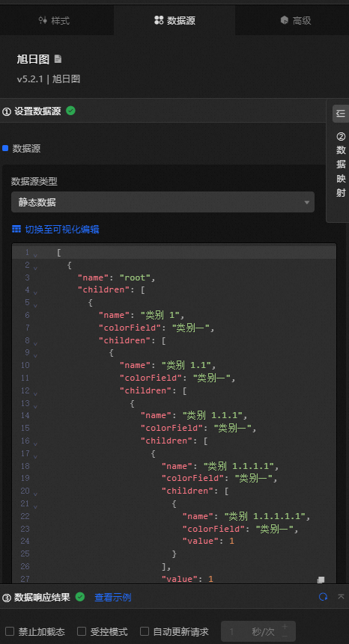Collapse the side panel with the top-right arrow icon
Image resolution: width=349 pixels, height=644 pixels.
click(340, 114)
